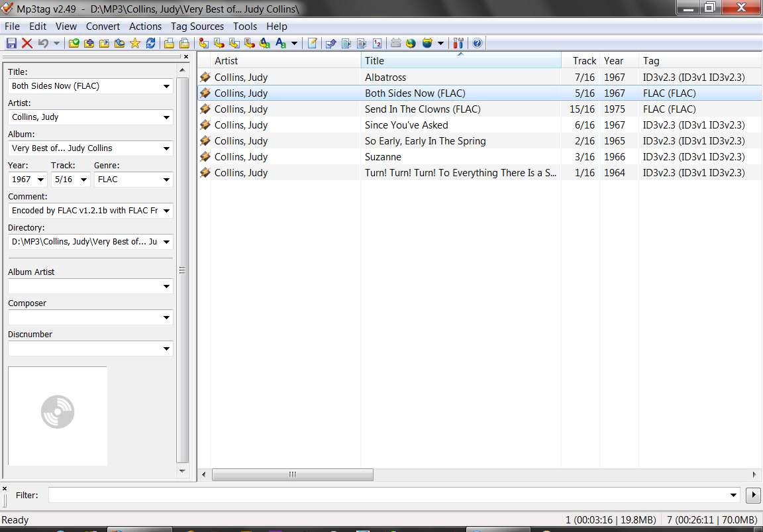Viewport: 763px width, 532px height.
Task: Refresh file list with blue arrows icon
Action: pyautogui.click(x=151, y=43)
